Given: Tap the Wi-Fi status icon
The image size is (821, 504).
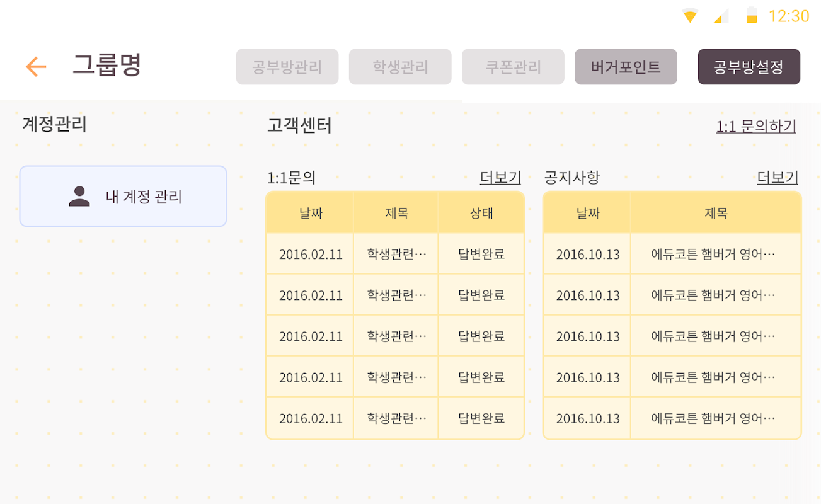Looking at the screenshot, I should click(690, 16).
